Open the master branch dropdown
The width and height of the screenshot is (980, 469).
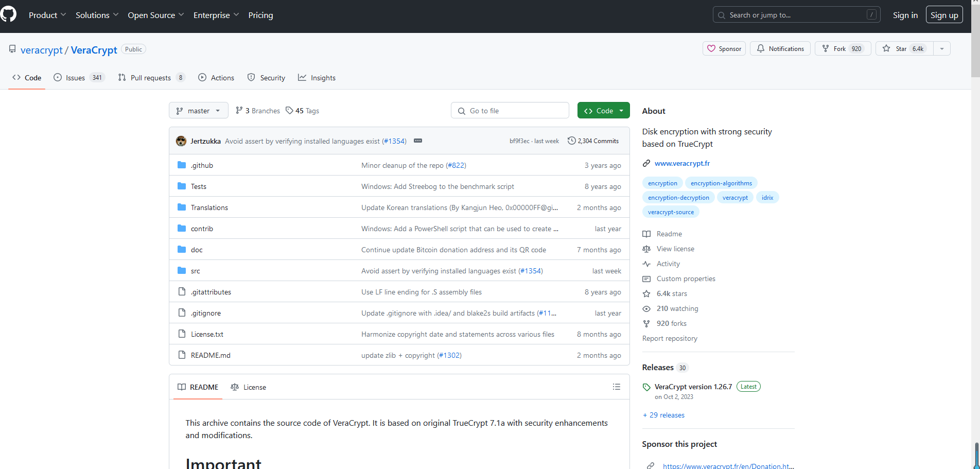coord(199,111)
